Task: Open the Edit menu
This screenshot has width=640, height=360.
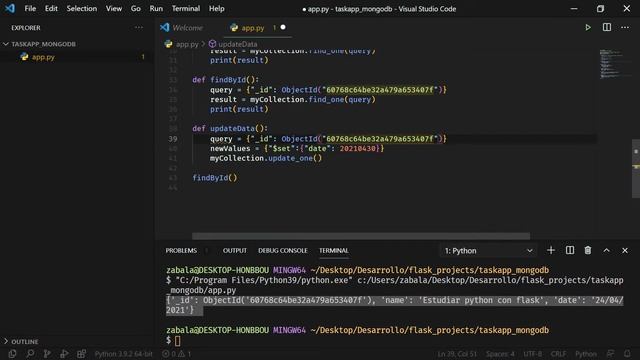Action: coord(51,9)
